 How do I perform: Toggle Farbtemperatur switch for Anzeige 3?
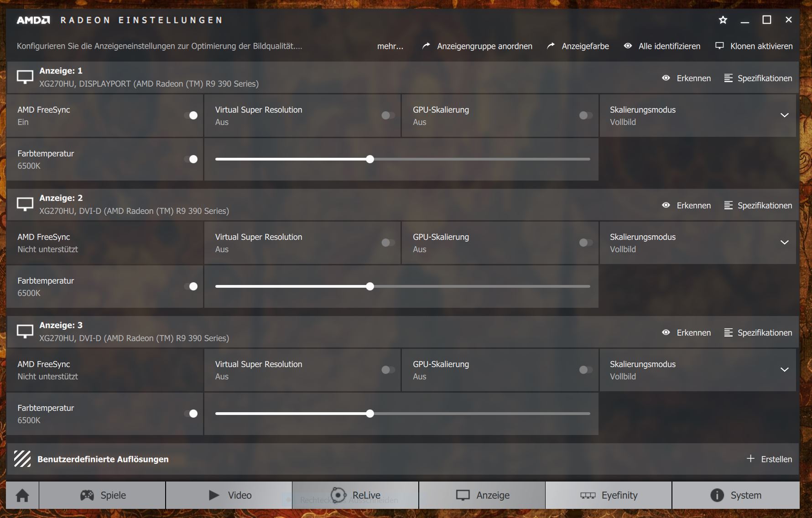click(x=191, y=414)
